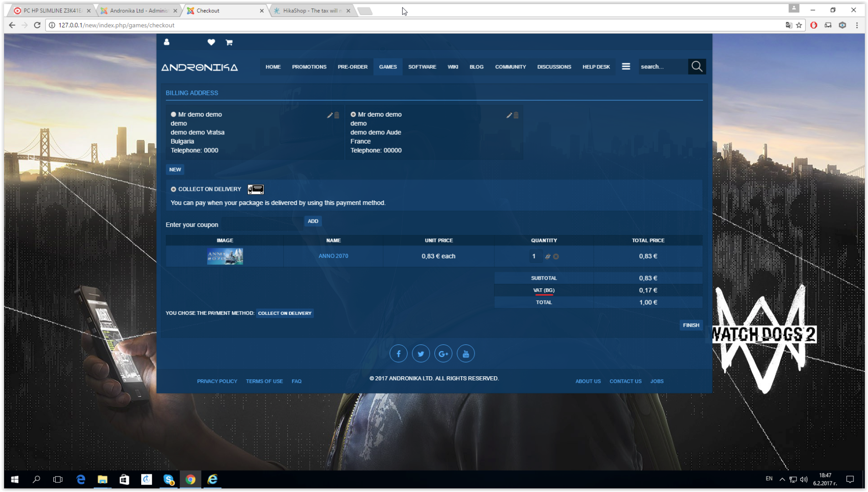Refresh the ANNO 2070 quantity
868x492 pixels.
pos(548,256)
